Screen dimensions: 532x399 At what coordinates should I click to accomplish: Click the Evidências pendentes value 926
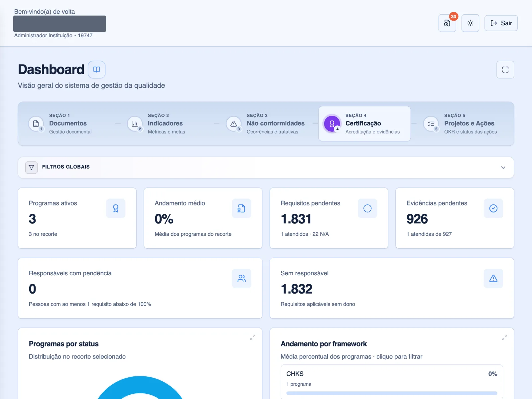tap(417, 219)
